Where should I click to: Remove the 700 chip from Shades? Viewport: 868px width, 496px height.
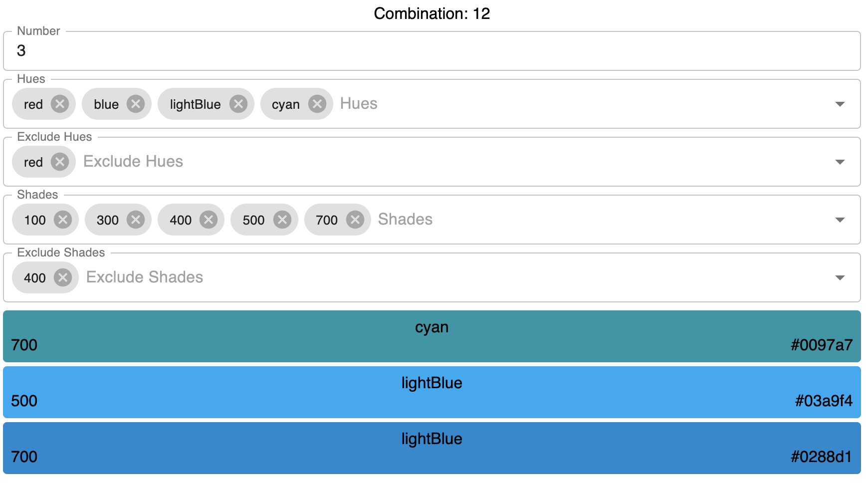click(x=354, y=220)
